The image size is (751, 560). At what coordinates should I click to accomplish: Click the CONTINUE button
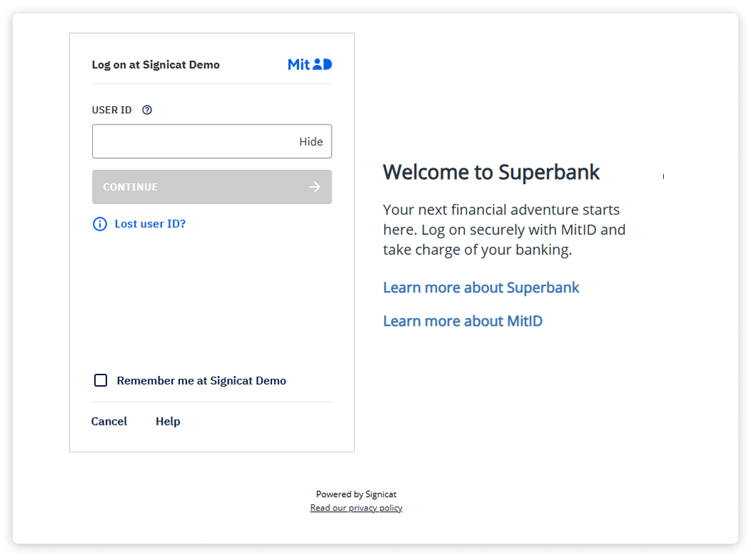(x=212, y=187)
